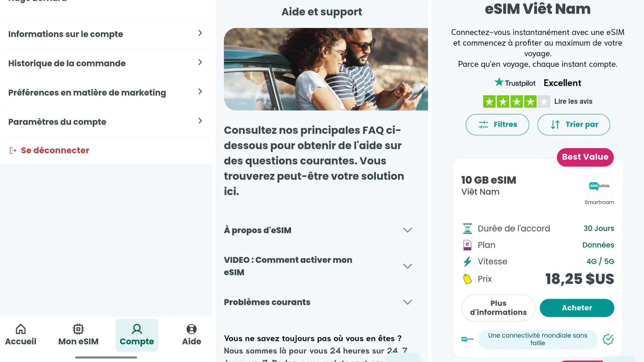The width and height of the screenshot is (644, 362).
Task: Click the Plus d'informations button
Action: coord(498,308)
